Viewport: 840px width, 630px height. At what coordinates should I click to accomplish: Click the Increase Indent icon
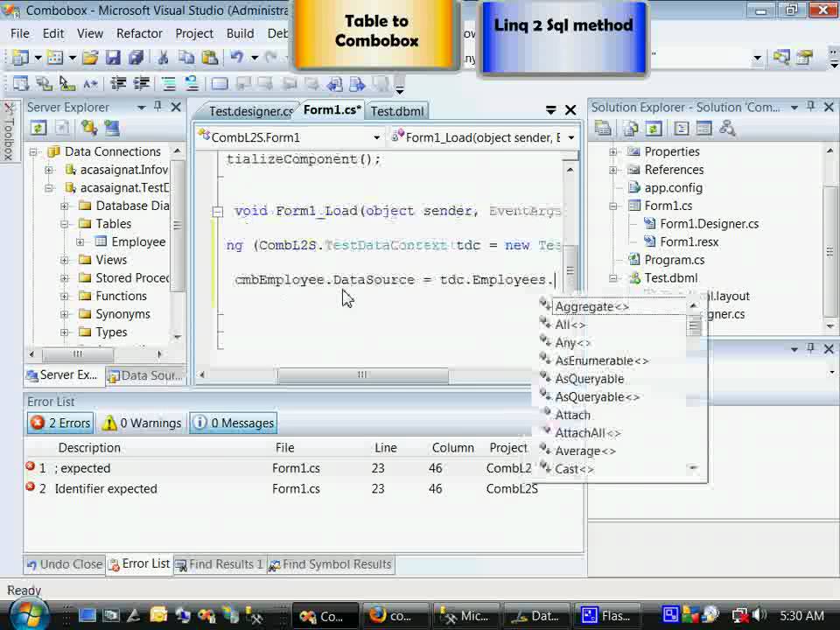[x=142, y=84]
